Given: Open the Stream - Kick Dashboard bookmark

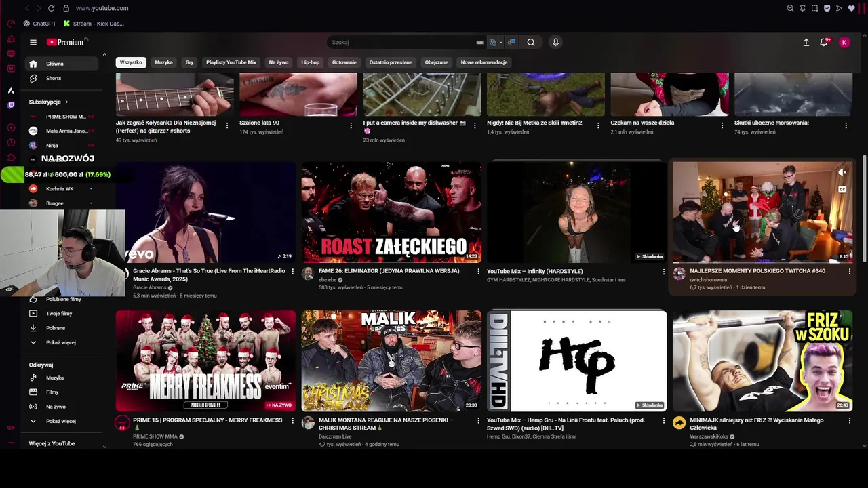Looking at the screenshot, I should click(x=94, y=24).
